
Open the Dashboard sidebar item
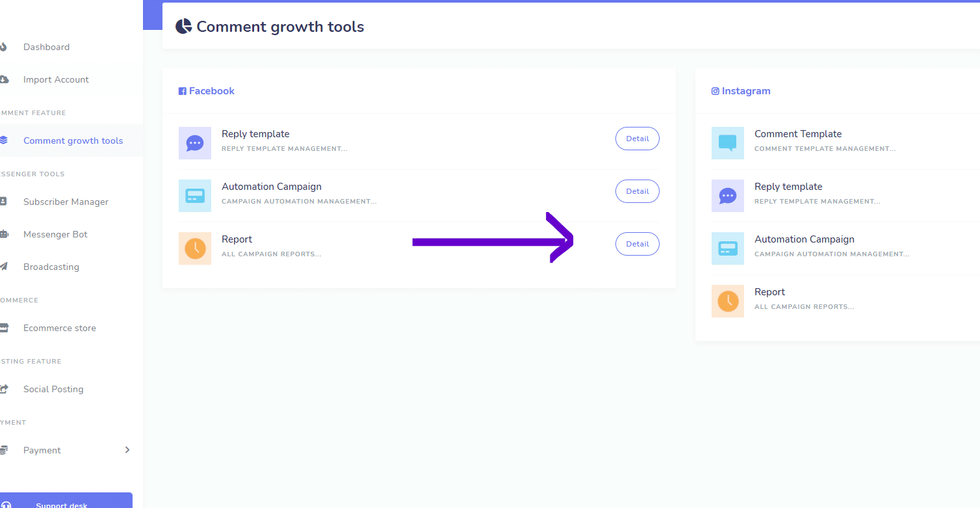pos(46,47)
